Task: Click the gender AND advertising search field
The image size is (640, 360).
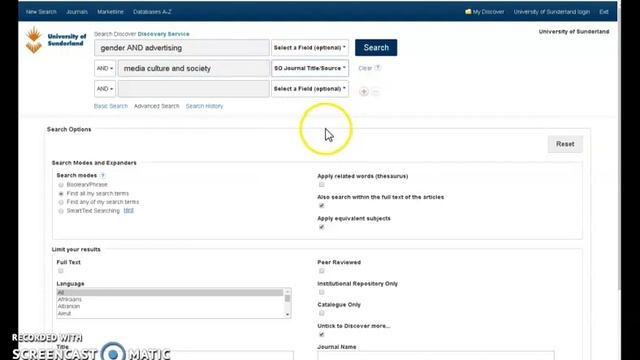Action: coord(182,48)
